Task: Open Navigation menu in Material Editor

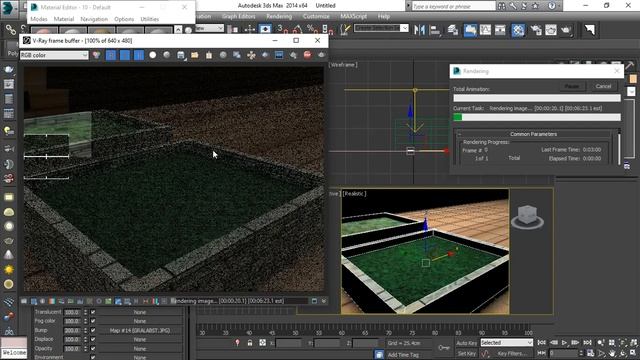Action: tap(94, 19)
